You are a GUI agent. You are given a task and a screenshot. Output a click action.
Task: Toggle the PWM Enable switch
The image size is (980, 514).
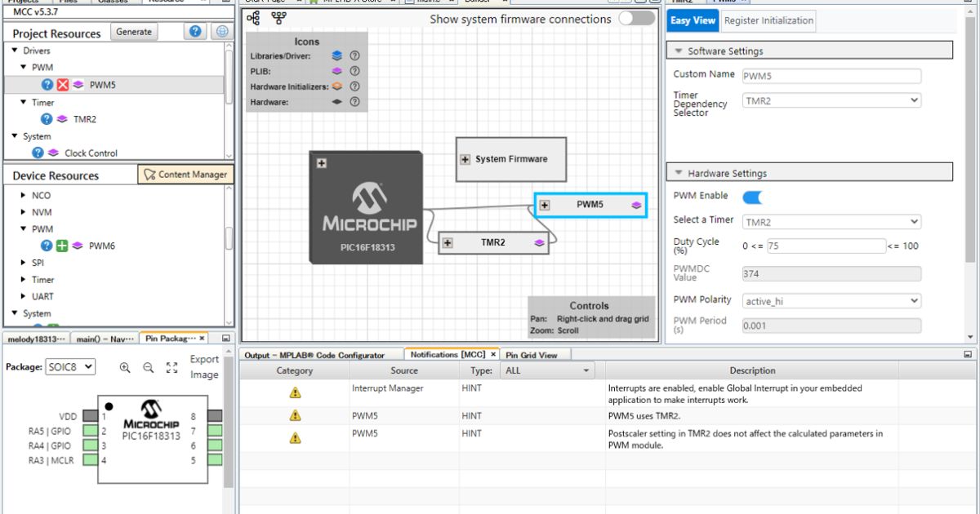click(x=752, y=197)
